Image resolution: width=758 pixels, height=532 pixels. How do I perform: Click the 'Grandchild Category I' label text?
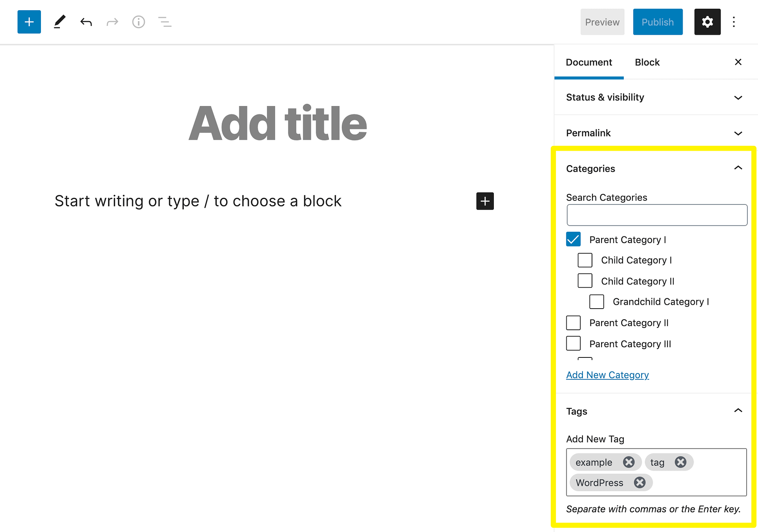pos(661,302)
